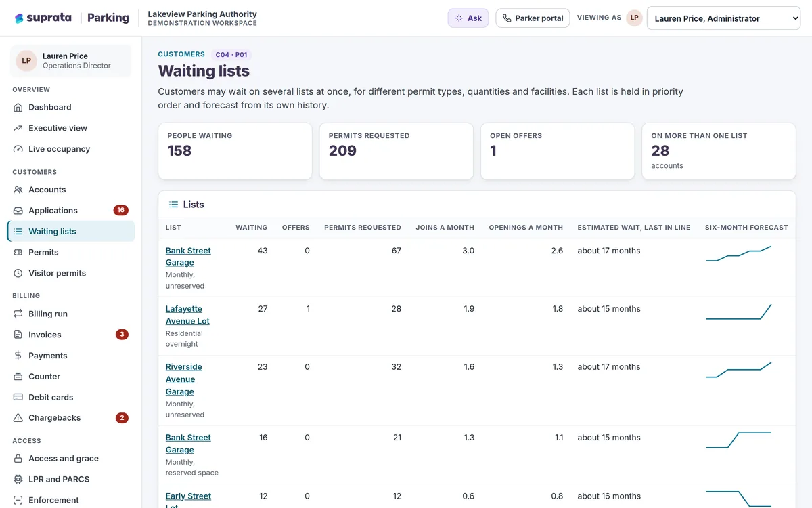Open the Viewing As user dropdown
The image size is (812, 508).
[x=723, y=18]
